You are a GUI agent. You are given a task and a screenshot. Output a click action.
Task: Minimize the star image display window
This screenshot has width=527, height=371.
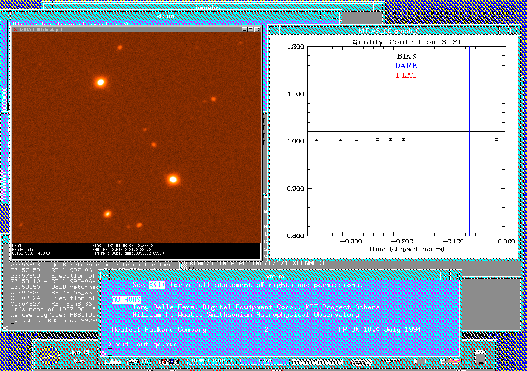click(245, 30)
